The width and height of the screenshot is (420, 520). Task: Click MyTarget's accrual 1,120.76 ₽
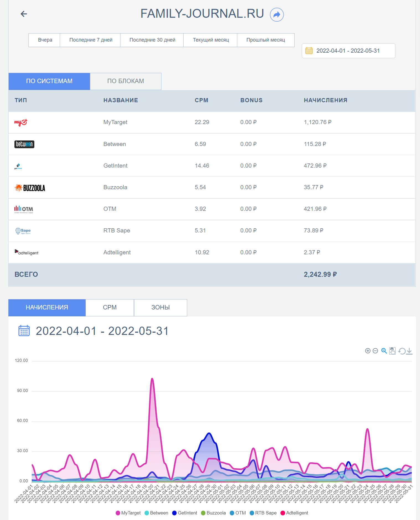(x=318, y=122)
